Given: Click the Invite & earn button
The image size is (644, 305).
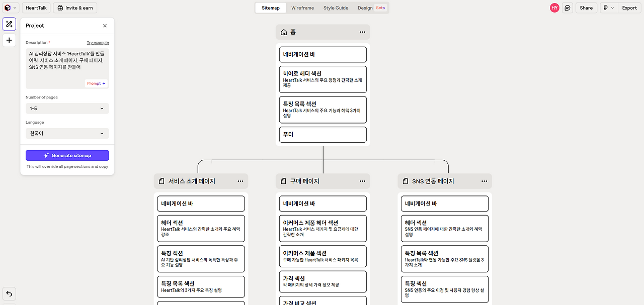Looking at the screenshot, I should [75, 8].
